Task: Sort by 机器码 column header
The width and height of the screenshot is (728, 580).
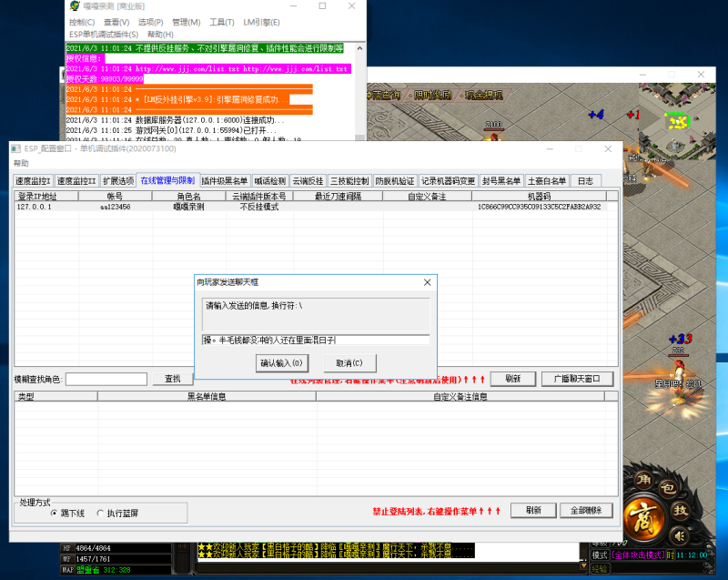Action: 539,196
